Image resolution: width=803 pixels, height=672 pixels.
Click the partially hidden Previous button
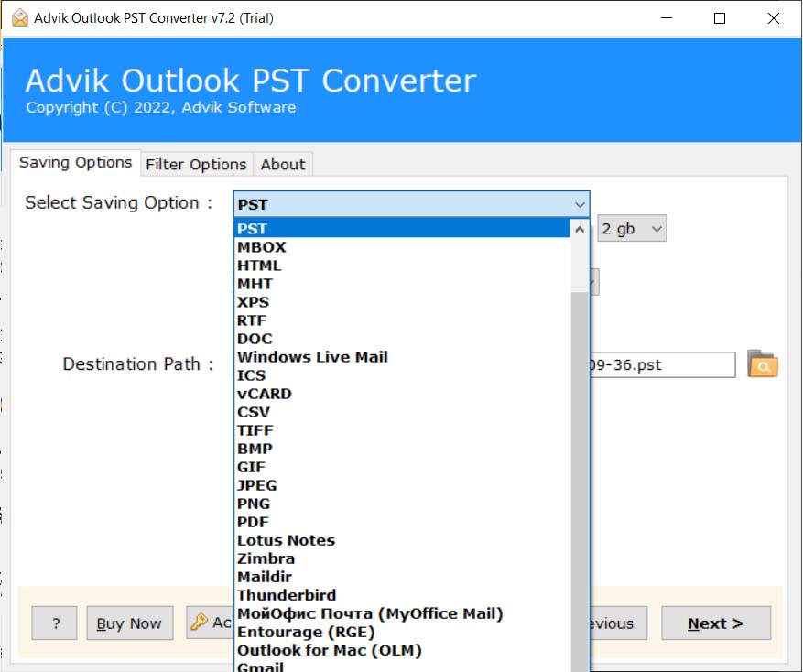click(x=619, y=623)
